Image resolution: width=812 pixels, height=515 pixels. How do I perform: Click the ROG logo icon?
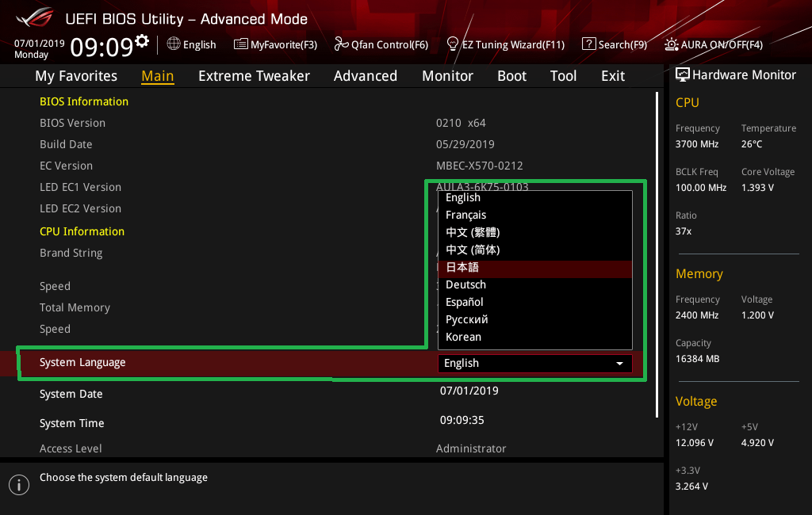pos(35,17)
